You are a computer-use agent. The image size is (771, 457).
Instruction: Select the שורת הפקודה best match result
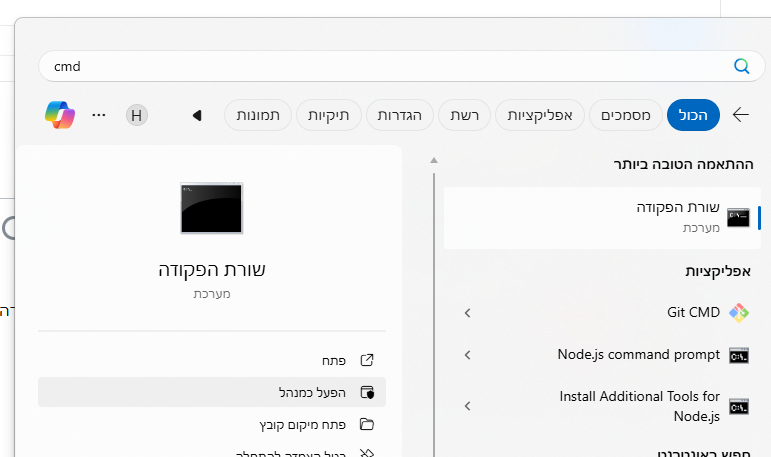coord(602,217)
